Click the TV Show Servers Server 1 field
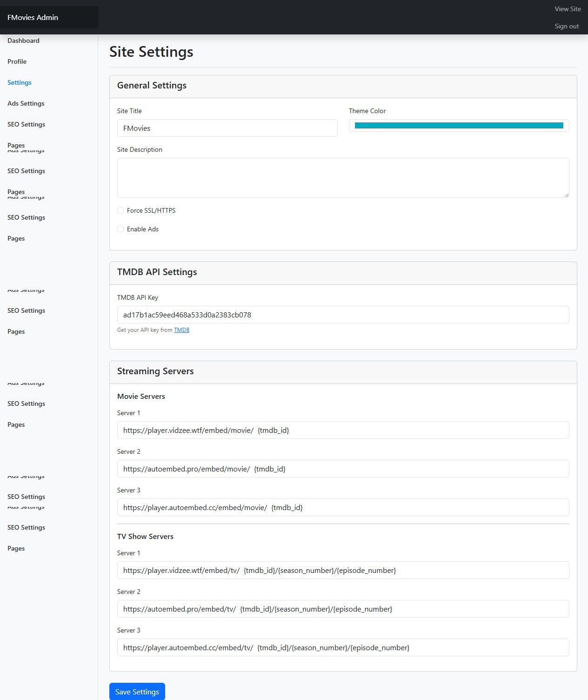 click(343, 570)
